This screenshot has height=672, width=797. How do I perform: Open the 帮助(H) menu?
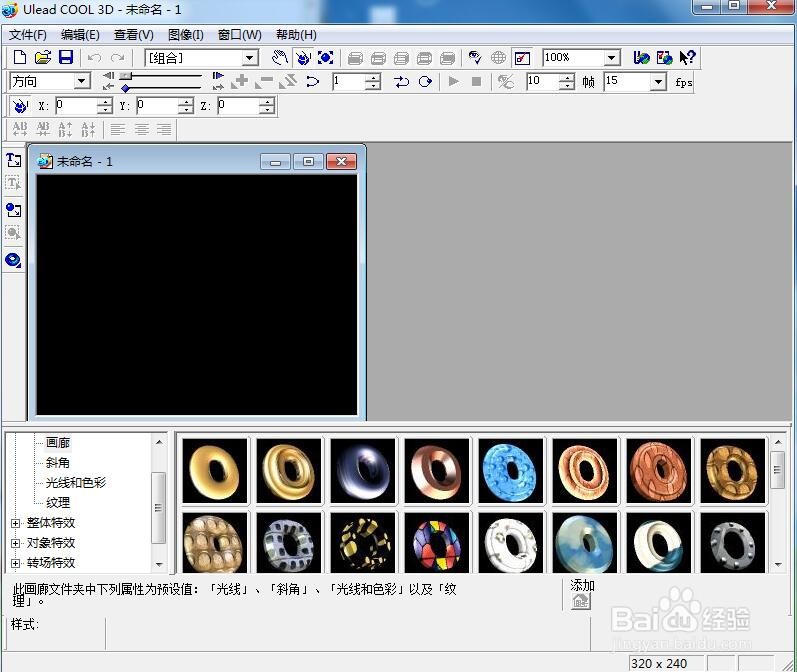[296, 35]
